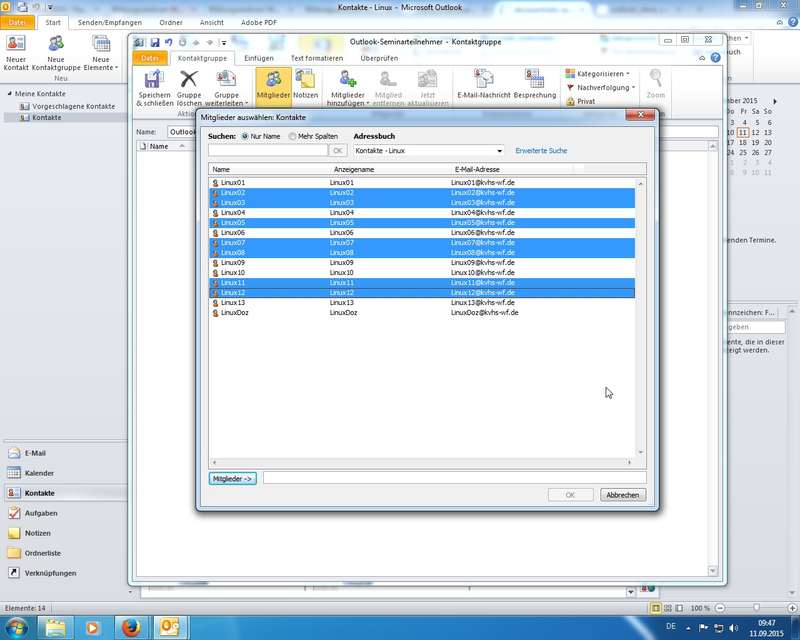The height and width of the screenshot is (640, 800).
Task: Switch to the Text formatieren tab
Action: [x=317, y=58]
